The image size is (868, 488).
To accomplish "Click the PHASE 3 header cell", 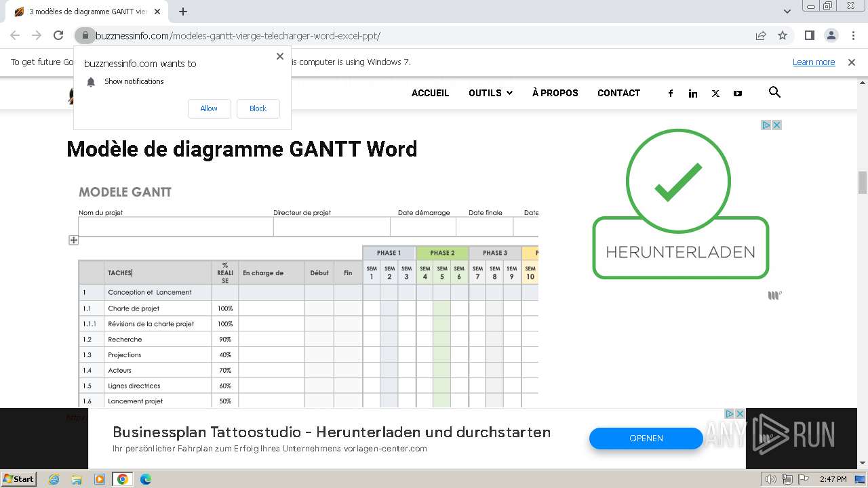I will pos(495,253).
